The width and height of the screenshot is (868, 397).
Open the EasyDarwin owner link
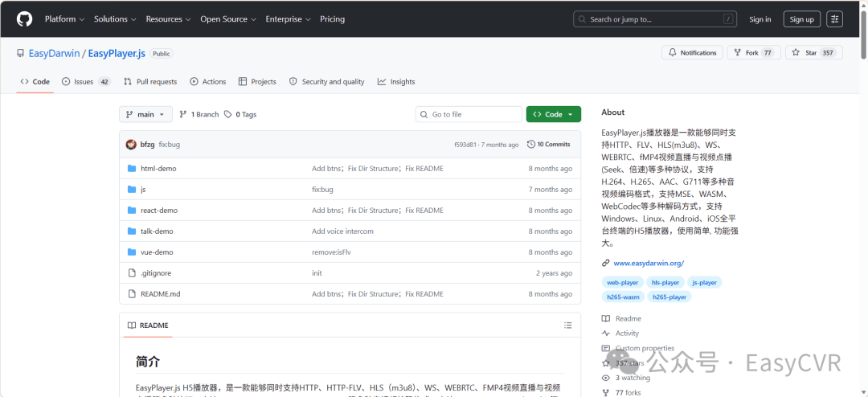click(55, 54)
